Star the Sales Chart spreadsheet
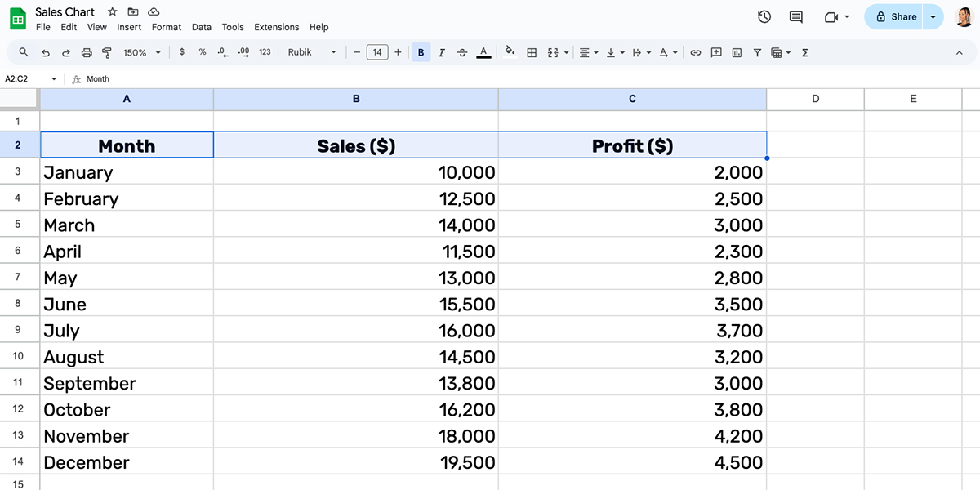Viewport: 980px width, 490px height. (112, 11)
